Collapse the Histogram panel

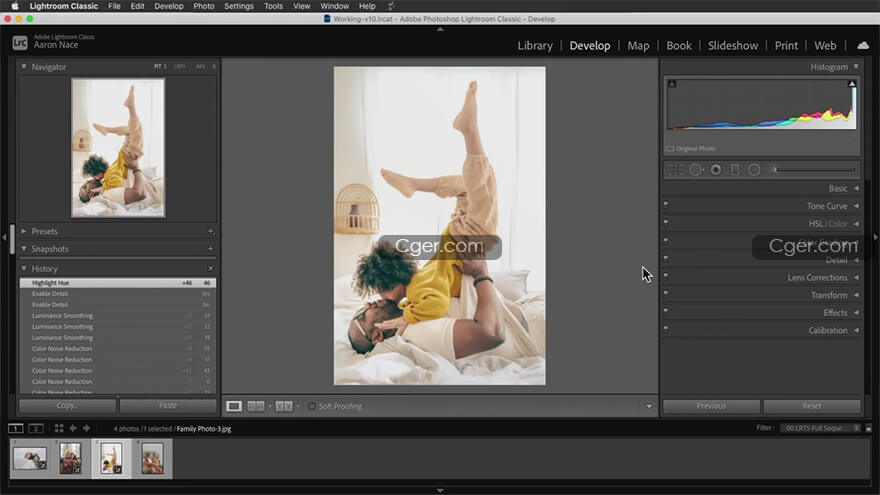[x=856, y=67]
